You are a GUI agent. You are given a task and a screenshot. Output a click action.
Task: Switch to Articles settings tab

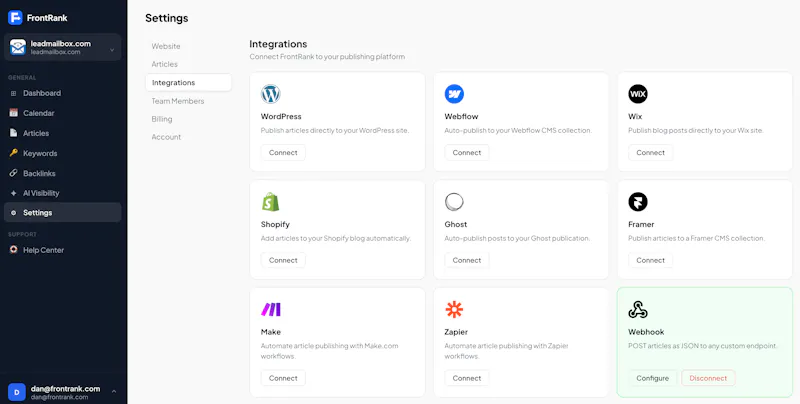point(164,64)
